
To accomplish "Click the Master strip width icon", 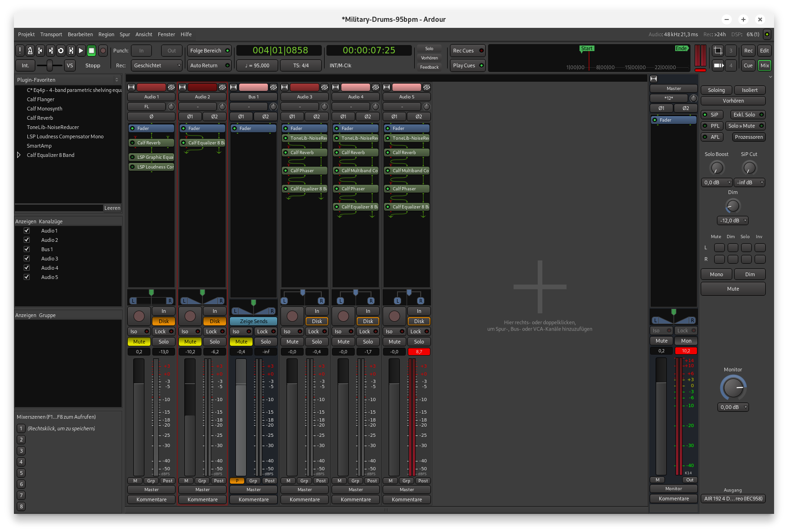I will pyautogui.click(x=654, y=78).
